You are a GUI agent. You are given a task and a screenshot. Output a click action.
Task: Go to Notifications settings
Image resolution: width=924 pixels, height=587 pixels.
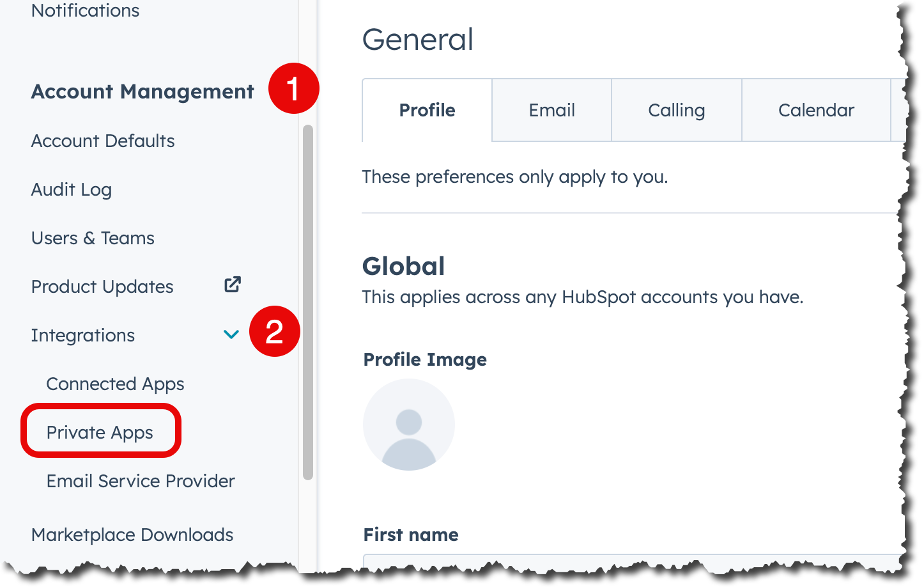point(85,10)
